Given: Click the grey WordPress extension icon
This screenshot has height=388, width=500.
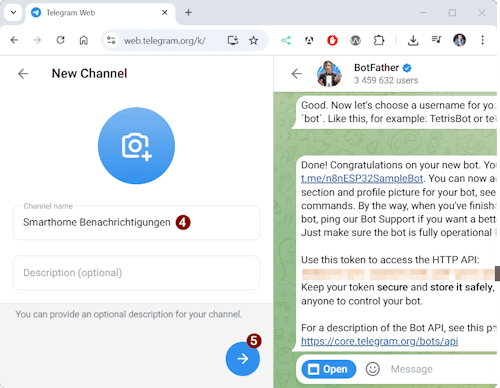Looking at the screenshot, I should (356, 41).
